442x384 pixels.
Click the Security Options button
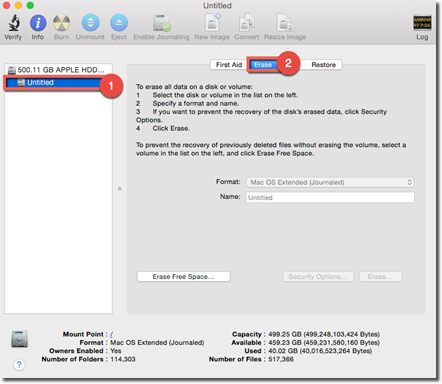[x=318, y=277]
